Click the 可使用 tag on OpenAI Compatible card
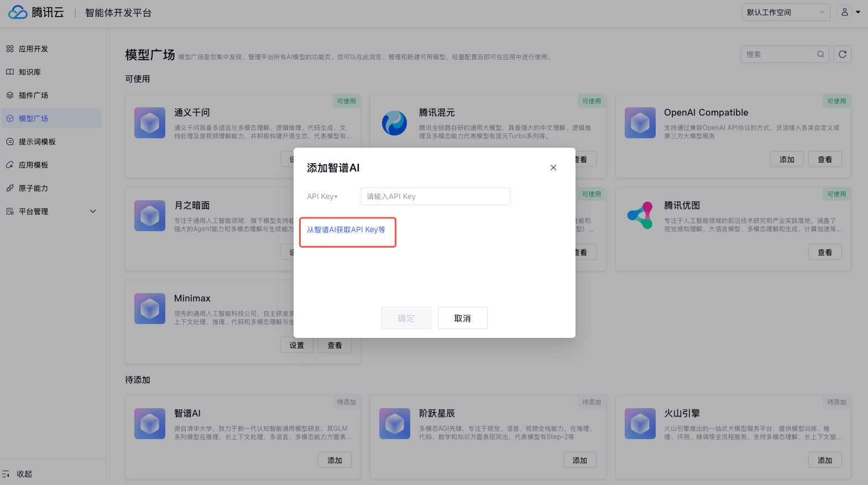Screen dimensions: 868x485 tap(836, 101)
